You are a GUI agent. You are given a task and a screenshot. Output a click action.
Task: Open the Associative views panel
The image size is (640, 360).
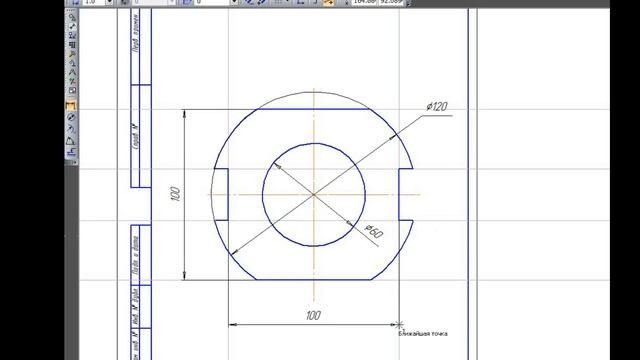click(x=72, y=81)
